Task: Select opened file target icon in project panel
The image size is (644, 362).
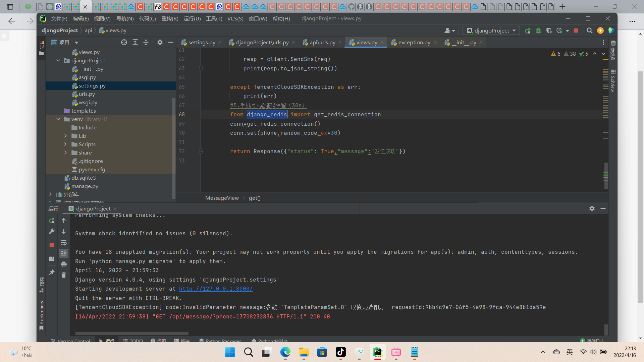Action: pyautogui.click(x=124, y=42)
